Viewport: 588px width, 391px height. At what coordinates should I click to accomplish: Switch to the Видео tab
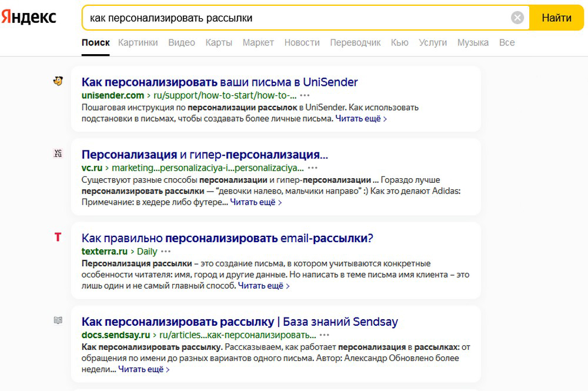[x=182, y=43]
